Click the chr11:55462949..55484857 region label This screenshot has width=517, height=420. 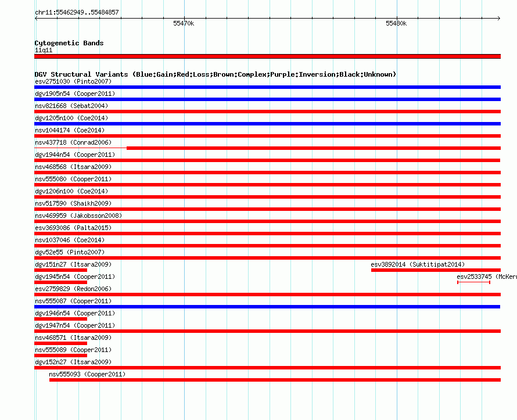tap(77, 12)
